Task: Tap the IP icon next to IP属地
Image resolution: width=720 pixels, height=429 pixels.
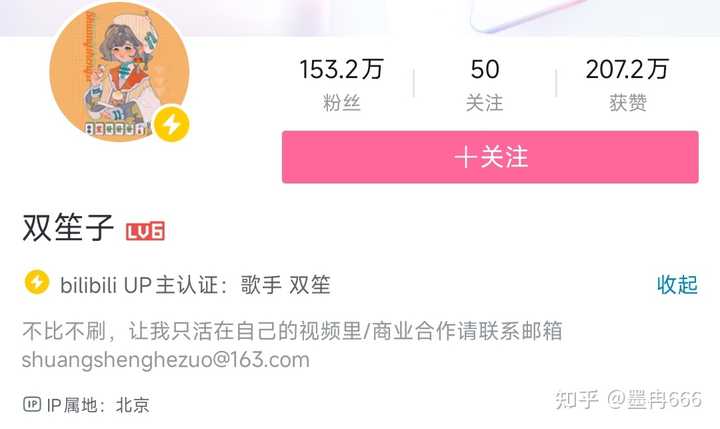Action: tap(32, 404)
